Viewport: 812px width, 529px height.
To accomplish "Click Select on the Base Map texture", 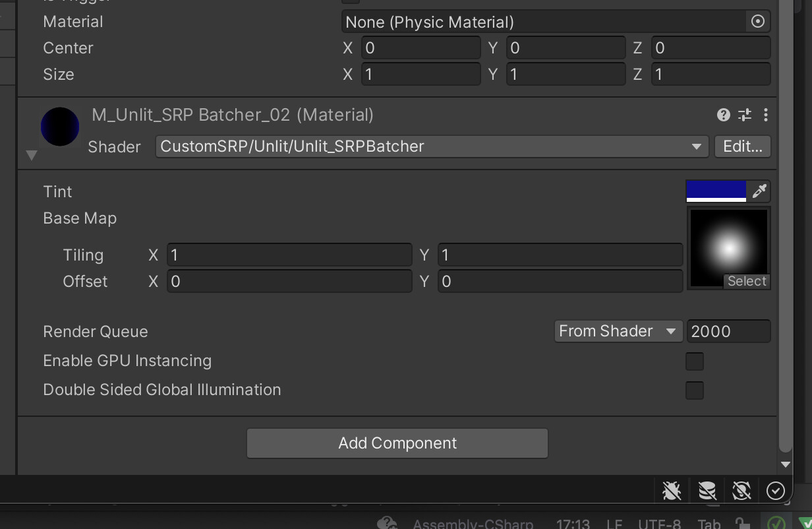I will coord(747,281).
